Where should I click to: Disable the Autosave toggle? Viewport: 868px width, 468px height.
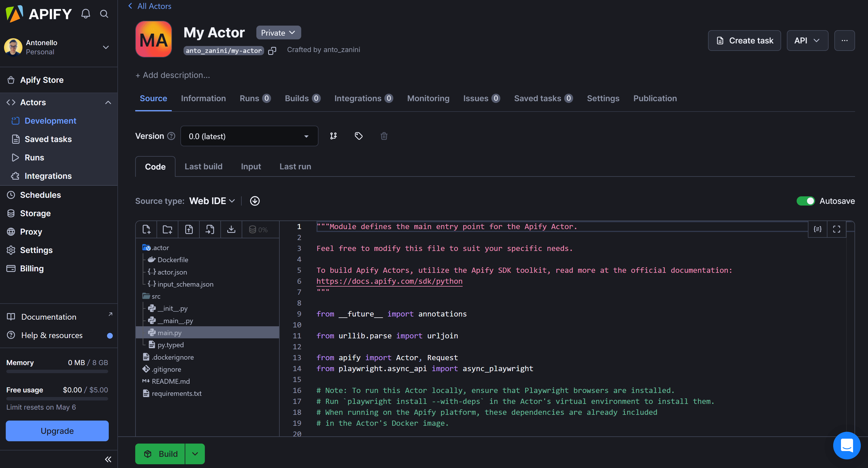click(x=806, y=201)
